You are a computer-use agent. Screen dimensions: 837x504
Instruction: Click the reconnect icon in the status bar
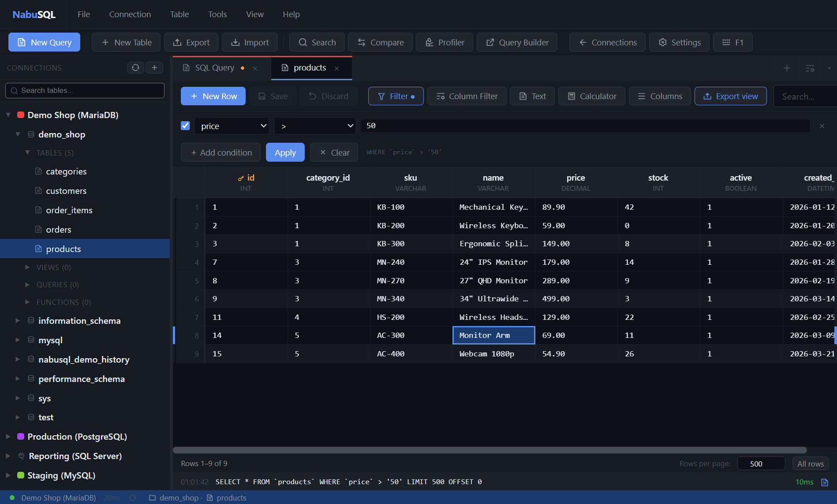coord(132,498)
